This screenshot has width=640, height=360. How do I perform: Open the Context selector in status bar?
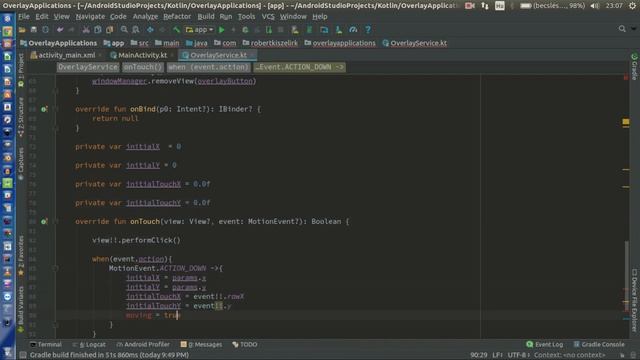[x=570, y=355]
